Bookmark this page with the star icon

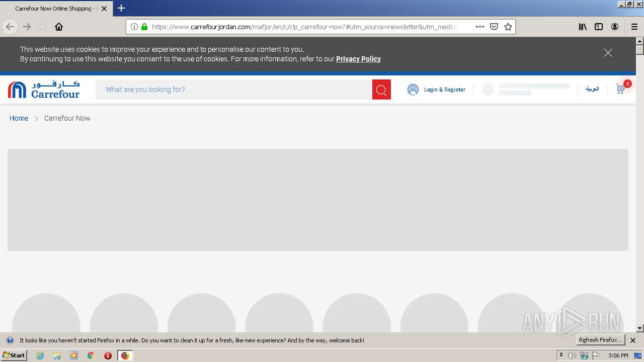(x=508, y=27)
